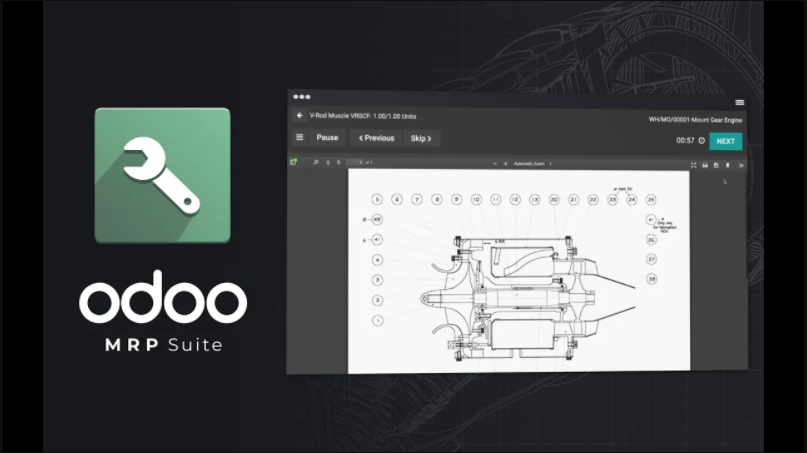Image resolution: width=807 pixels, height=453 pixels.
Task: Go to next PDF page
Action: (339, 162)
